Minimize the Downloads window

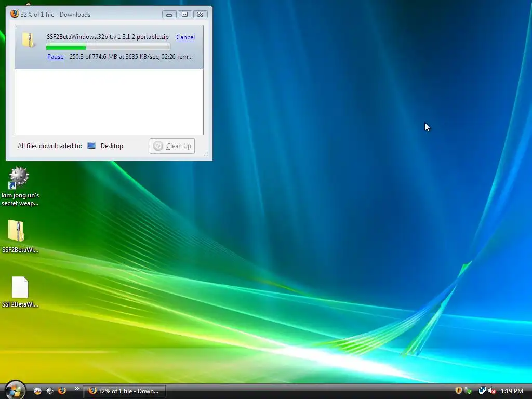(169, 14)
